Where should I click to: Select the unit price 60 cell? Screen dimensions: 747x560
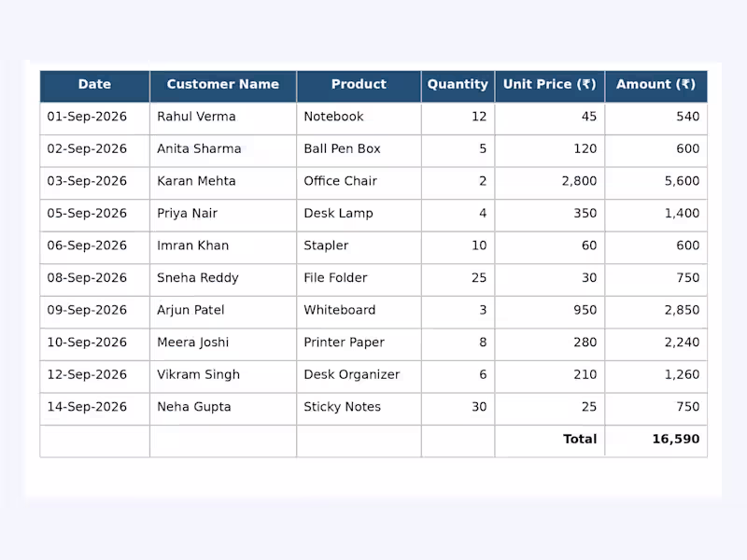point(550,247)
